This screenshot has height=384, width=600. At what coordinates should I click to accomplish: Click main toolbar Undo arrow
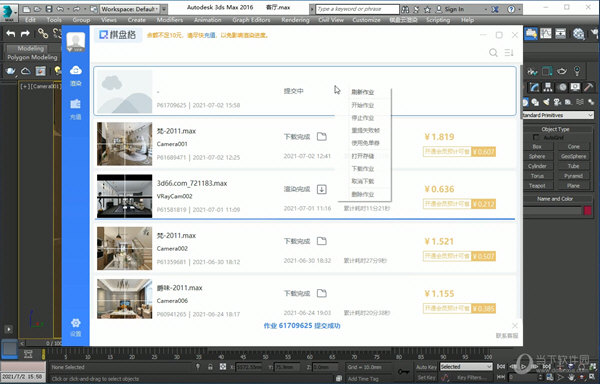[x=11, y=34]
